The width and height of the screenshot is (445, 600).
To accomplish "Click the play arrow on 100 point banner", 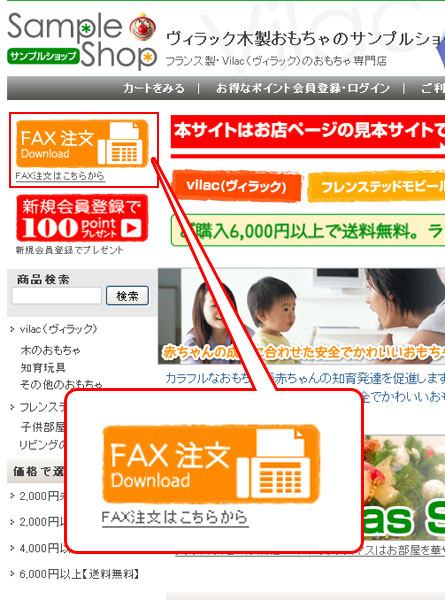I will [x=132, y=228].
